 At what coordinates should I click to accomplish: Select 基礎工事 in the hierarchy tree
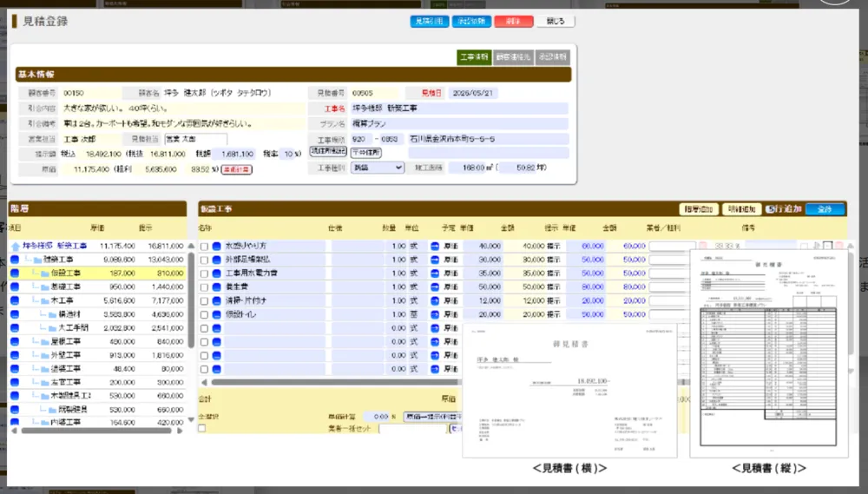click(66, 287)
